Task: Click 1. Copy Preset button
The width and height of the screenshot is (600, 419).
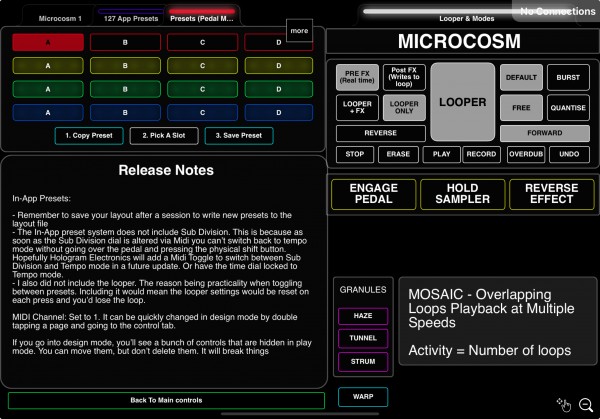Action: [x=89, y=135]
